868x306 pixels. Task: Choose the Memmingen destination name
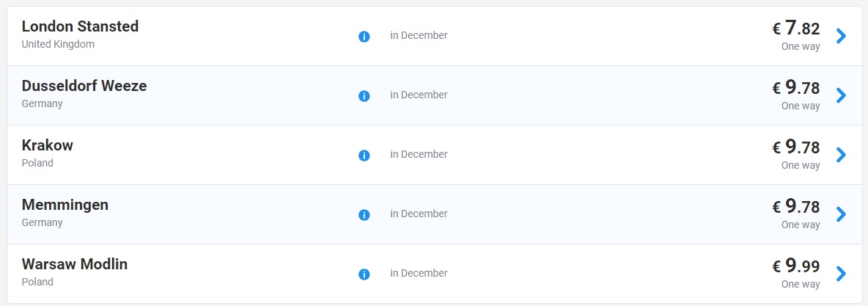point(65,205)
